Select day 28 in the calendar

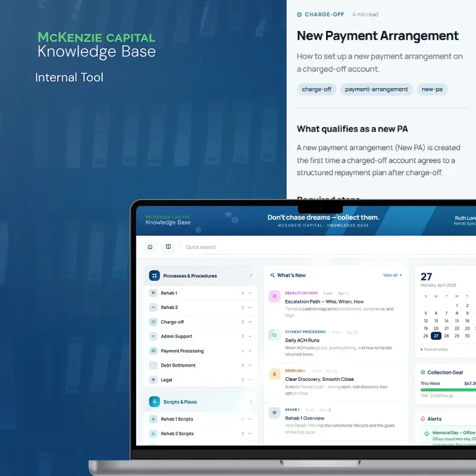[446, 336]
